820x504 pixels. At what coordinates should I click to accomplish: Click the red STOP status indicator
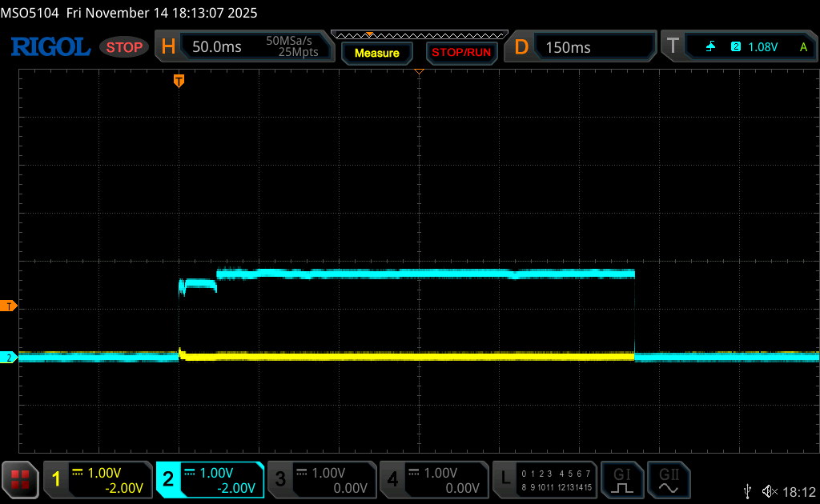[x=124, y=47]
